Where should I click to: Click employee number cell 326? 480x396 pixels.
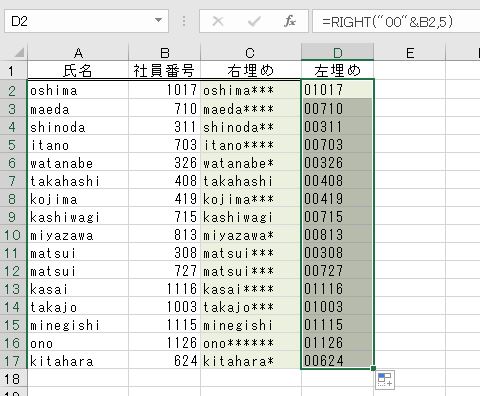pos(165,162)
